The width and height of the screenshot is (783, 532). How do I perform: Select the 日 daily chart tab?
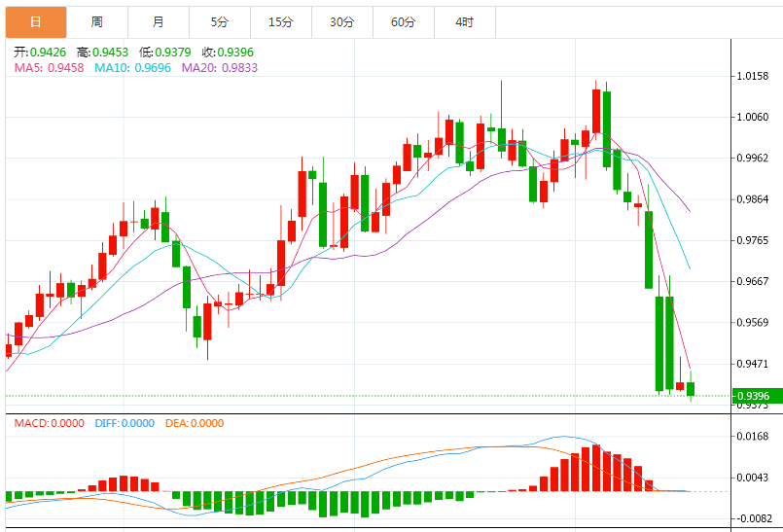tap(36, 22)
